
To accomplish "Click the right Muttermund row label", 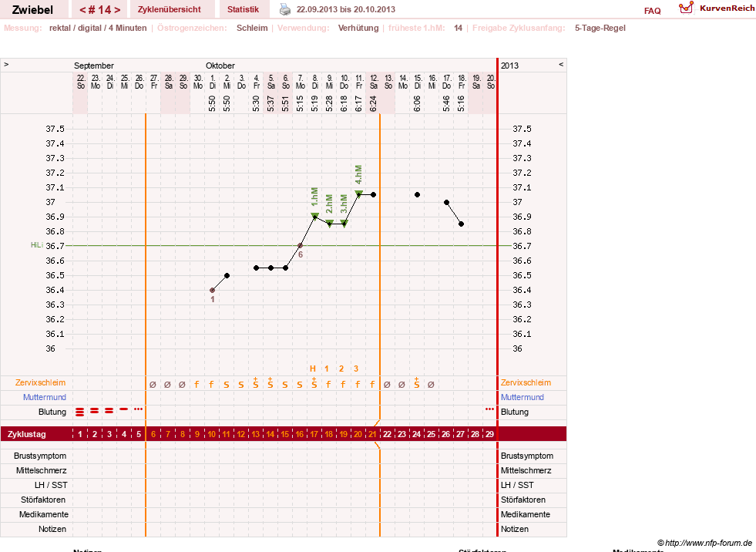I will 522,397.
